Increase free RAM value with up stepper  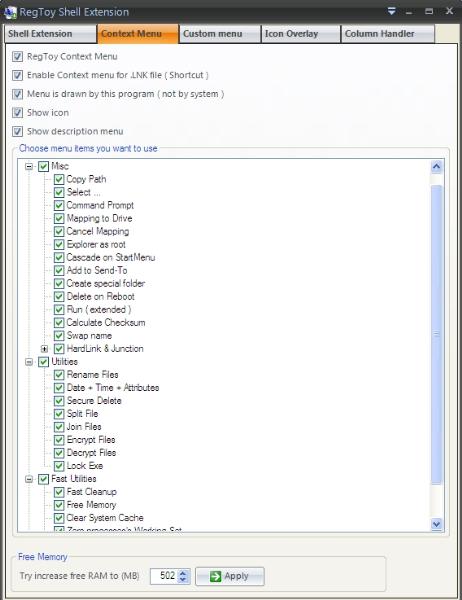point(183,573)
